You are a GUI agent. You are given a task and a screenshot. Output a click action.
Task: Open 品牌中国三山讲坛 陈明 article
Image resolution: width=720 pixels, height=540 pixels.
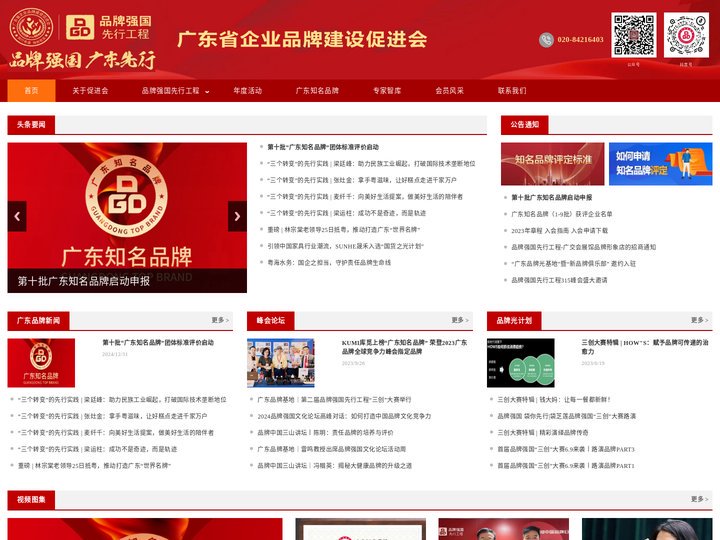(326, 433)
